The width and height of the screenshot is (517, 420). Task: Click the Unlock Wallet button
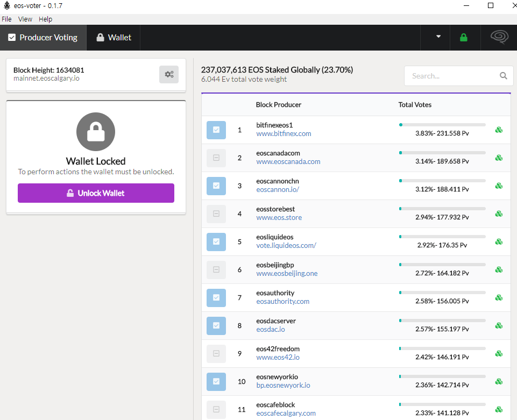click(x=96, y=193)
